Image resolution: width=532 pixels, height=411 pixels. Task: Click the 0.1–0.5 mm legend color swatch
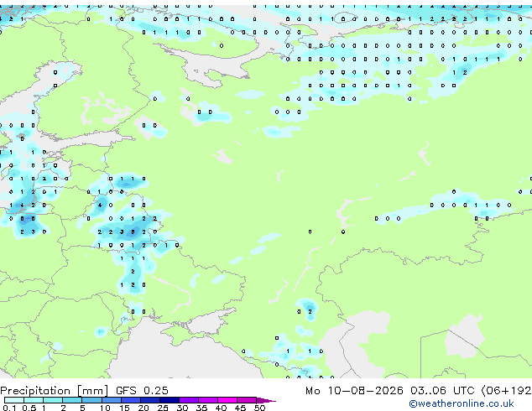point(14,400)
